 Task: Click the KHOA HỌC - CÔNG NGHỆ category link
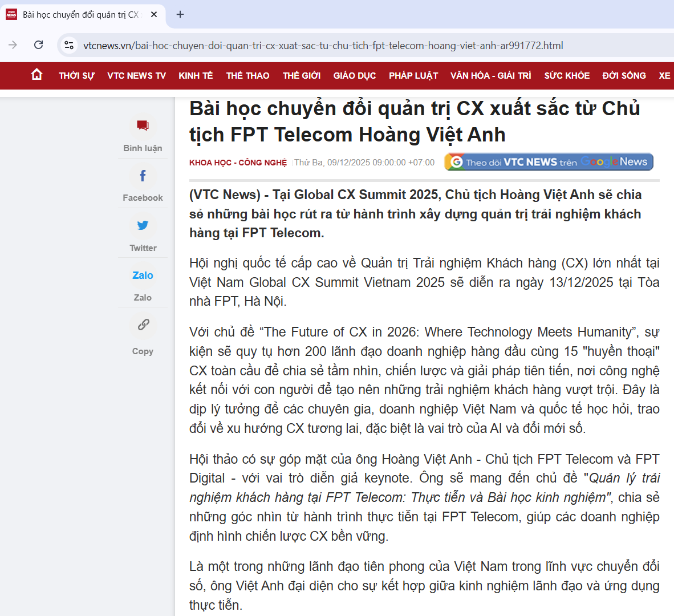coord(238,163)
